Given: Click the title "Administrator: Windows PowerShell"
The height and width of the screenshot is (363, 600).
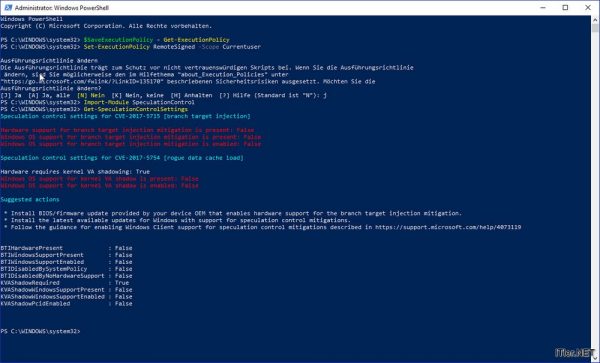Looking at the screenshot, I should click(62, 8).
